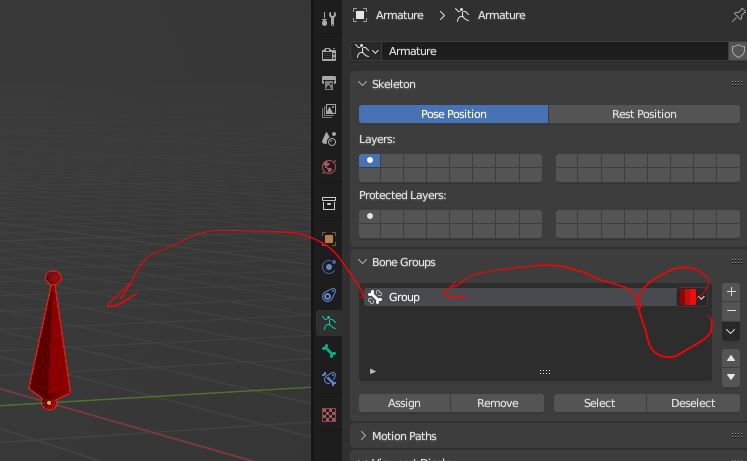Click the pin icon in the header
Image resolution: width=747 pixels, height=461 pixels.
(x=738, y=15)
